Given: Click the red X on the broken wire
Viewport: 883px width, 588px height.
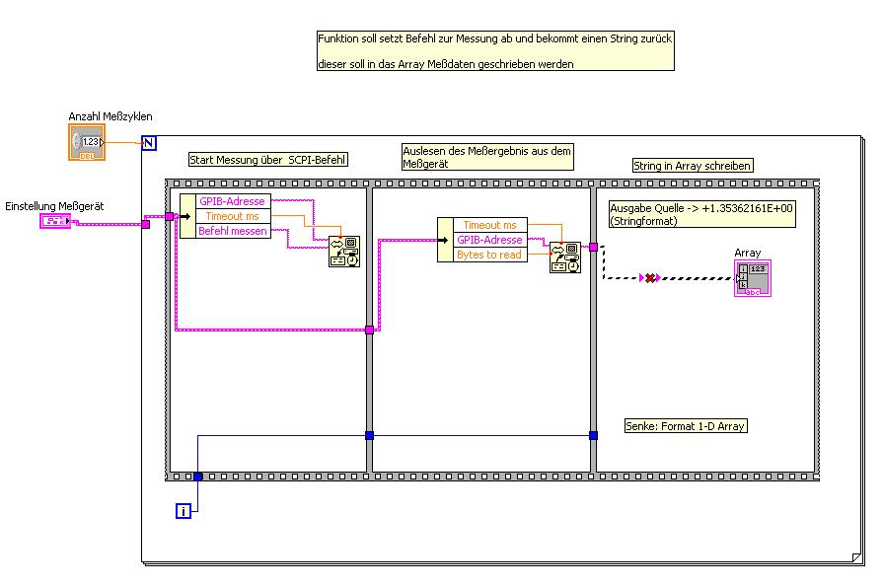Looking at the screenshot, I should 650,277.
